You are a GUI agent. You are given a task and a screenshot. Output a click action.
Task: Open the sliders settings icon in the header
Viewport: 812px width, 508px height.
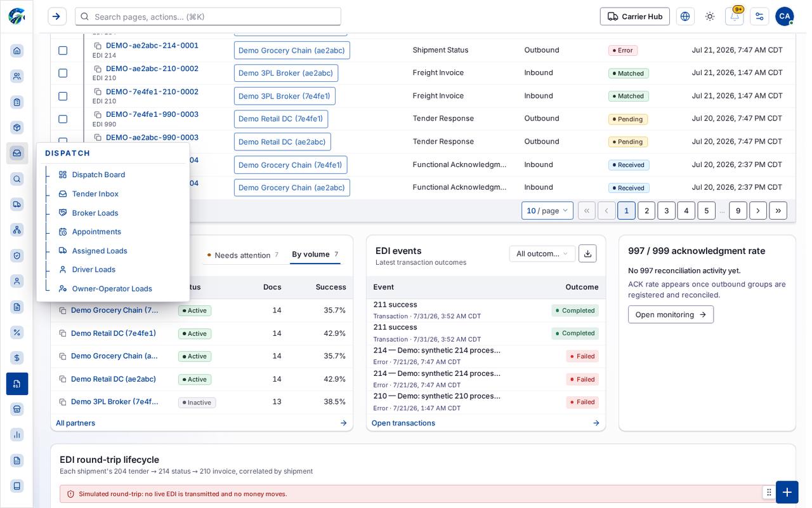click(759, 17)
